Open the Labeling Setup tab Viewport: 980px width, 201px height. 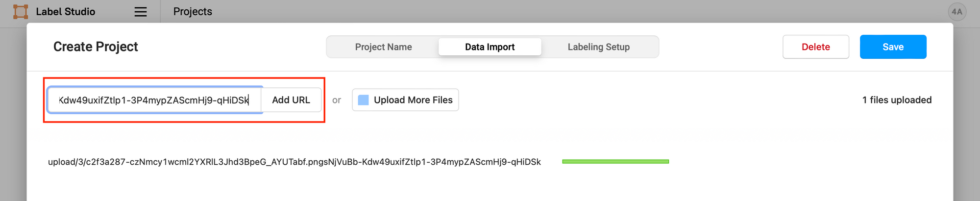pos(598,47)
